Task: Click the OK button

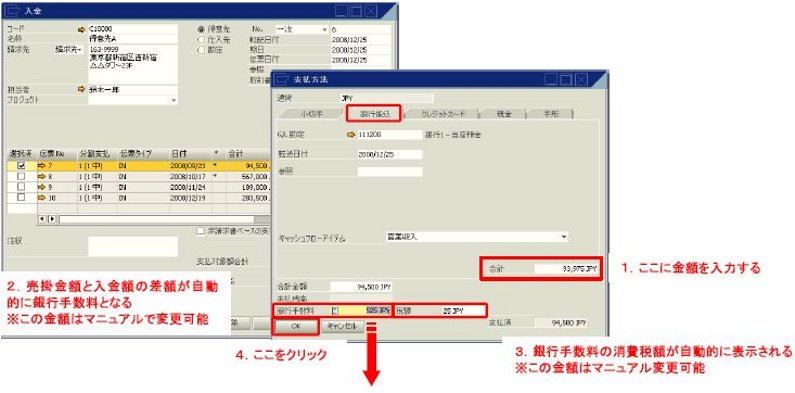Action: (x=297, y=327)
